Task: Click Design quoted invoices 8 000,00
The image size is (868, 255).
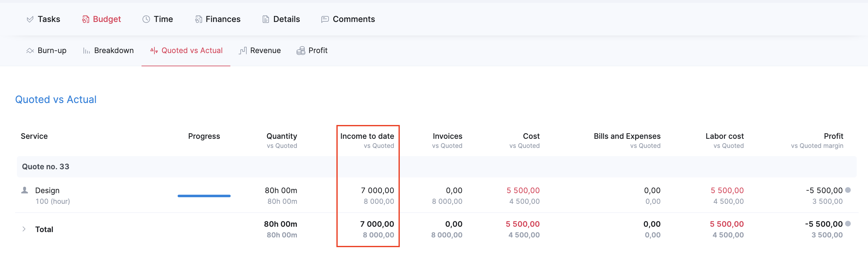Action: tap(447, 201)
